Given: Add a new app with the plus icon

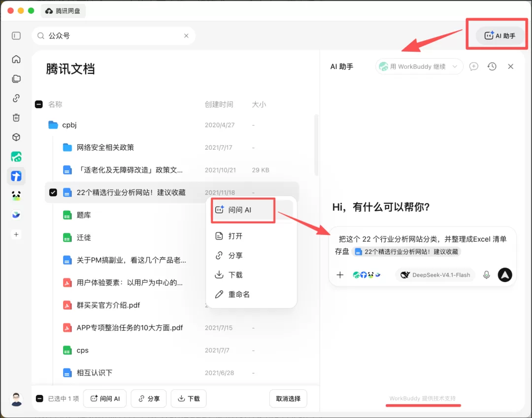Looking at the screenshot, I should (x=16, y=234).
